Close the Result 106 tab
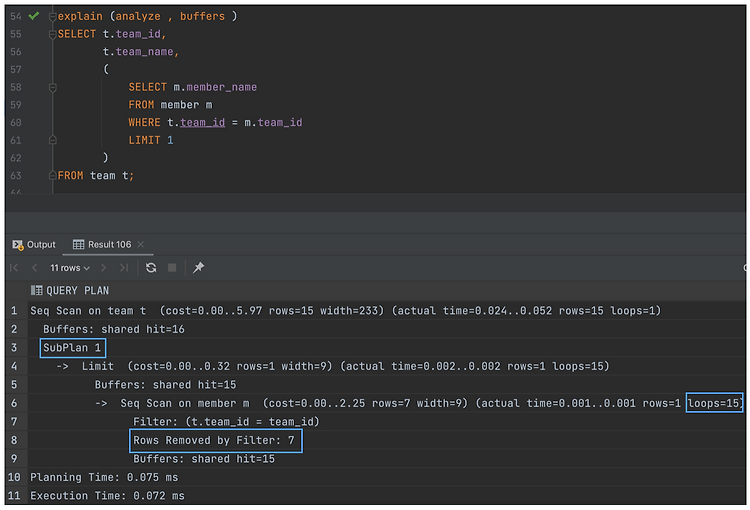Image resolution: width=750 pixels, height=510 pixels. pos(141,244)
